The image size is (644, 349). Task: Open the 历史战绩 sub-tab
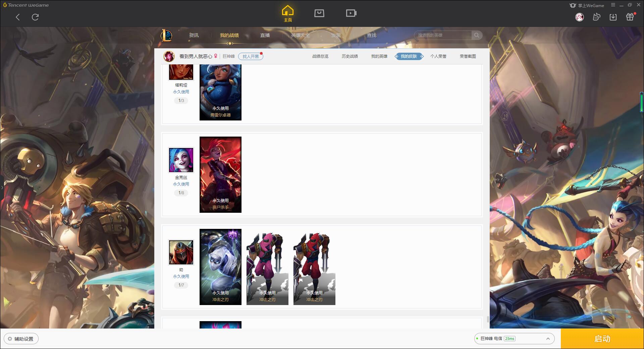(350, 56)
